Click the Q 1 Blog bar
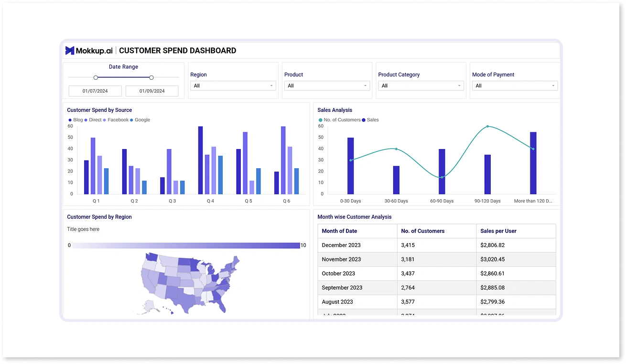Screen dimensions: 626x364 pyautogui.click(x=86, y=177)
